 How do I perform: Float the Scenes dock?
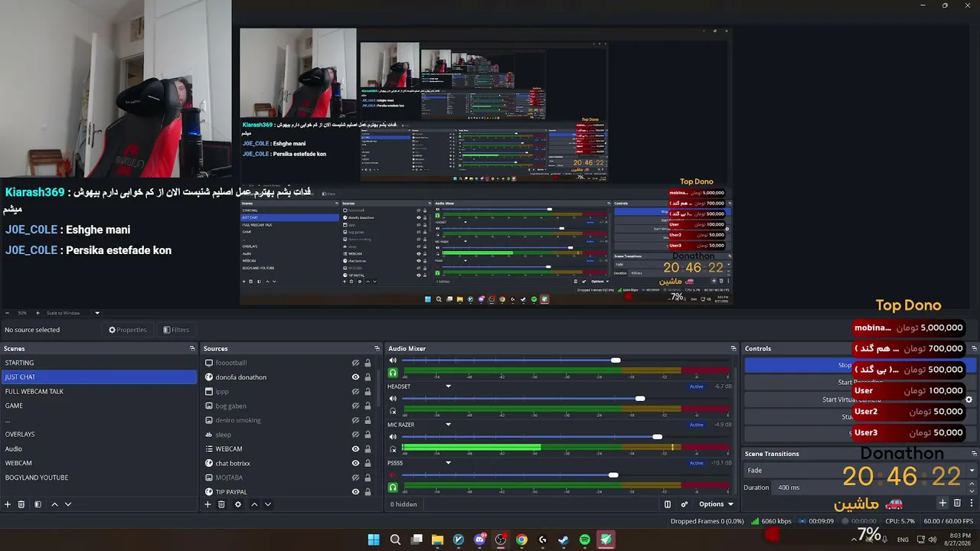192,348
